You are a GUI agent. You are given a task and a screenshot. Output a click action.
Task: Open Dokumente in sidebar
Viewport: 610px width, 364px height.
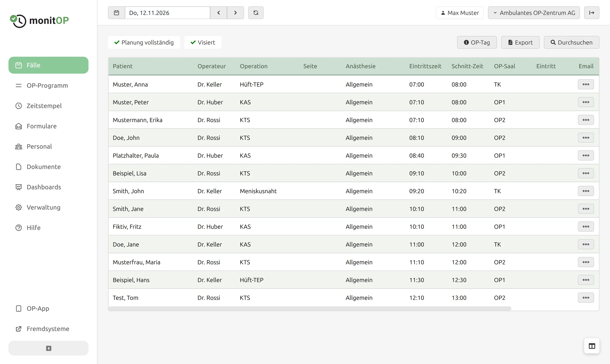49,167
